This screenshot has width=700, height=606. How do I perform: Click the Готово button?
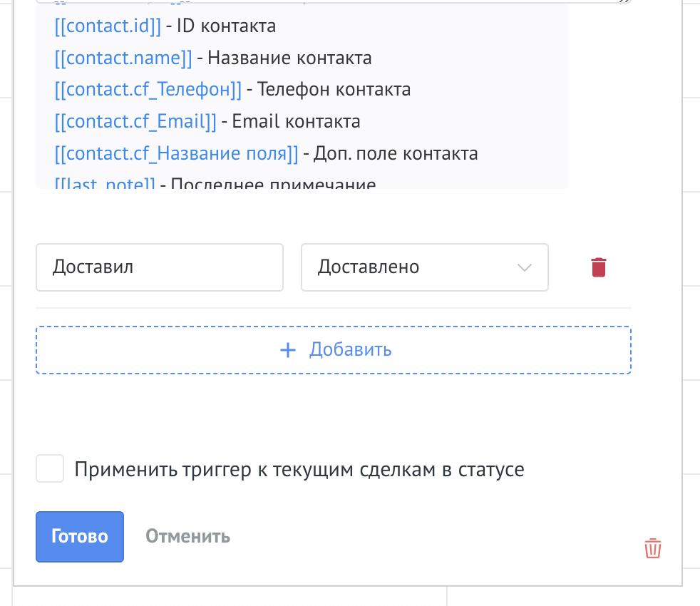point(80,536)
